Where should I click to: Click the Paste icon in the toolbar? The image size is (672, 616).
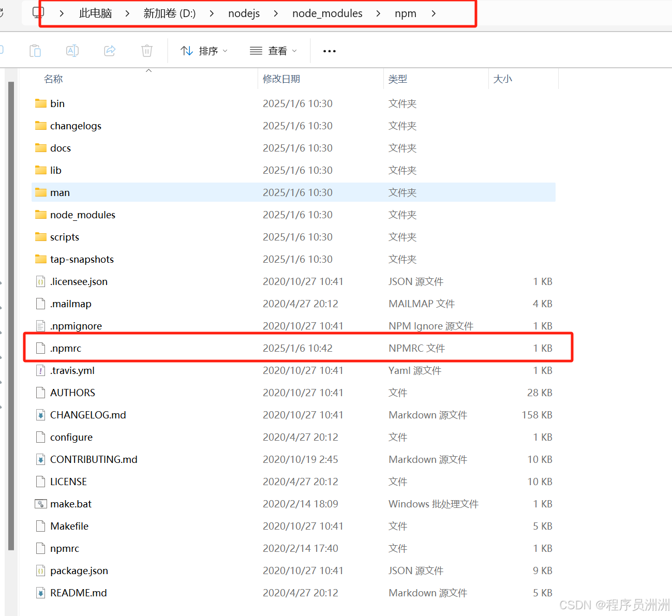point(35,51)
